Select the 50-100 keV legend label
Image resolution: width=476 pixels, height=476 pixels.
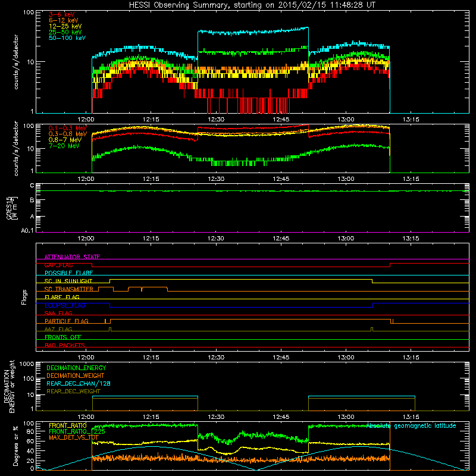tap(67, 38)
